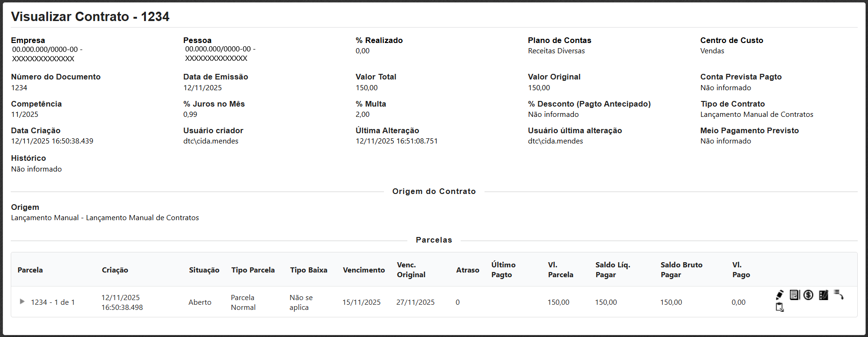Sort by the Parcela column header
The height and width of the screenshot is (337, 868).
(30, 270)
